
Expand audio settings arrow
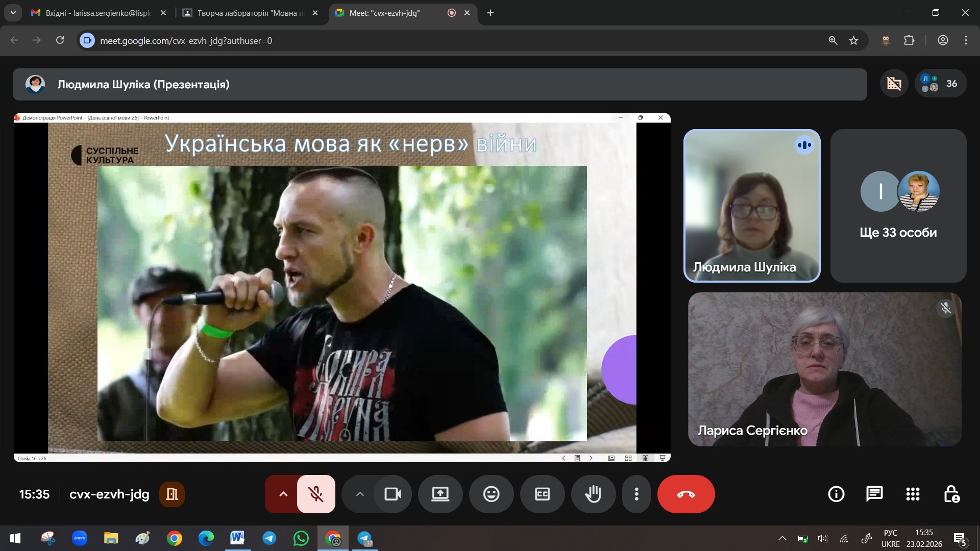pyautogui.click(x=283, y=494)
